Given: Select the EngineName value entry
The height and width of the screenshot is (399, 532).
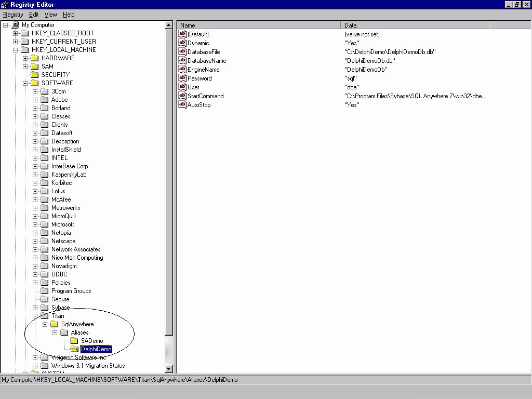Looking at the screenshot, I should (203, 70).
